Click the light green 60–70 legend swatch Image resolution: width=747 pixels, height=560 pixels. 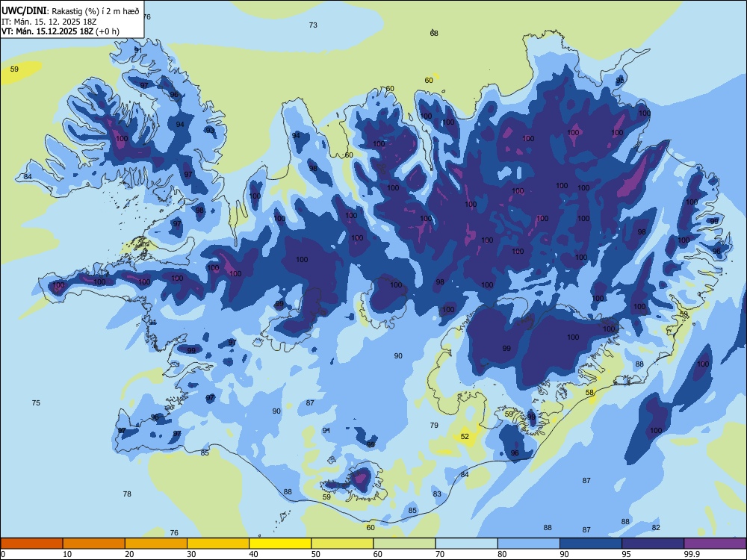point(404,544)
